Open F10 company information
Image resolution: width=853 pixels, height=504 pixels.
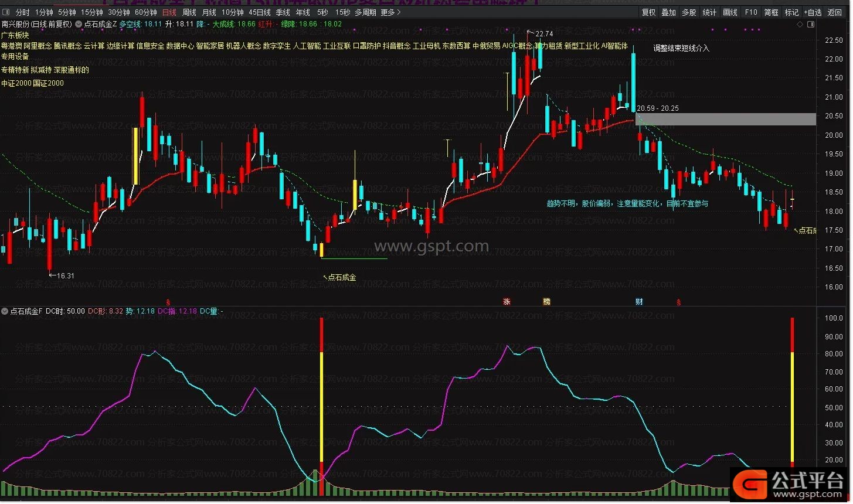(751, 12)
